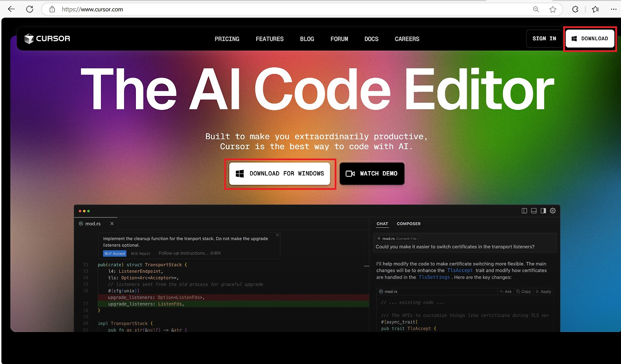
Task: Accept the suggested code change
Action: coord(115,253)
